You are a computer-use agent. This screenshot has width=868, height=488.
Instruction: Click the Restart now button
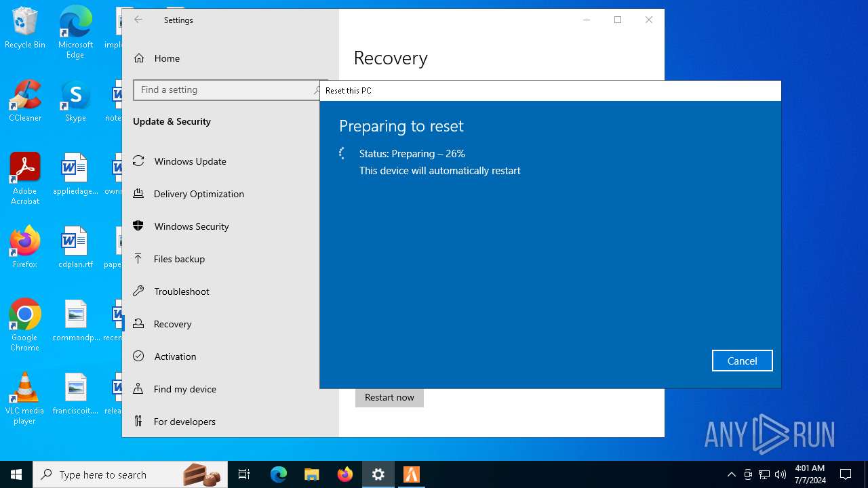point(389,397)
